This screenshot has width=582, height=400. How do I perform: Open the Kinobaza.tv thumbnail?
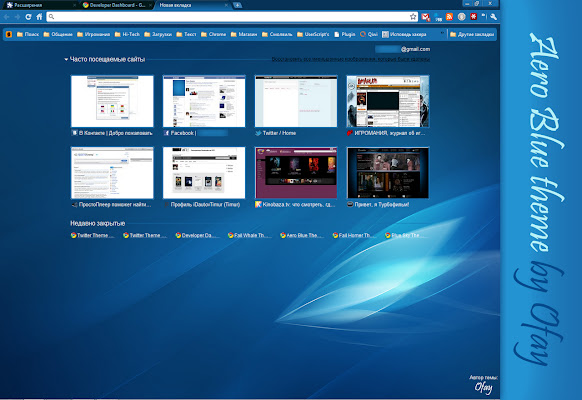(296, 173)
